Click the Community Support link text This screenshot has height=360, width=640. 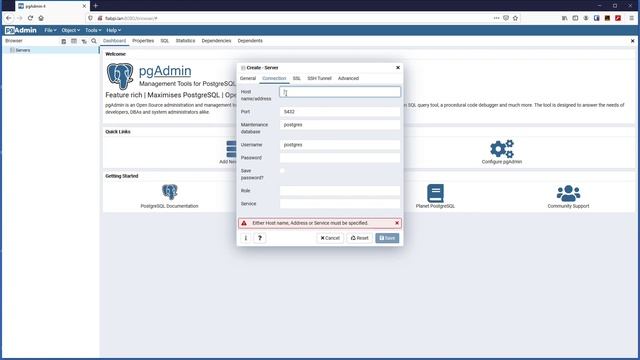tap(568, 206)
